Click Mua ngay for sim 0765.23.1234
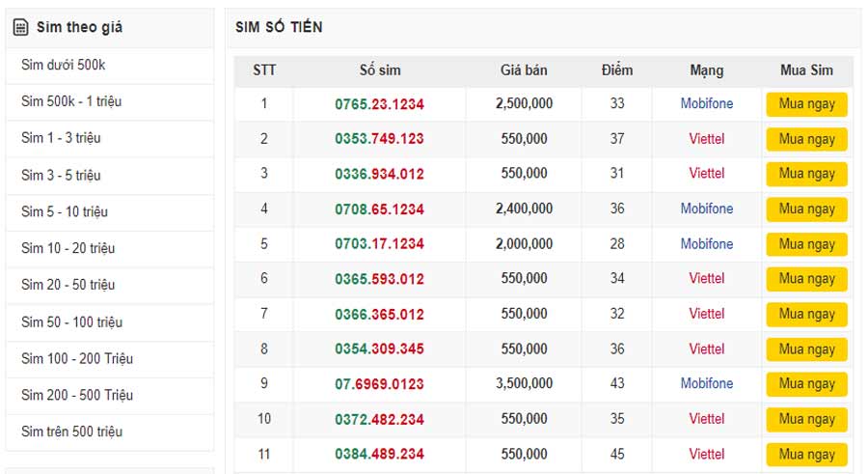Viewport: 868px width, 474px height. click(806, 104)
